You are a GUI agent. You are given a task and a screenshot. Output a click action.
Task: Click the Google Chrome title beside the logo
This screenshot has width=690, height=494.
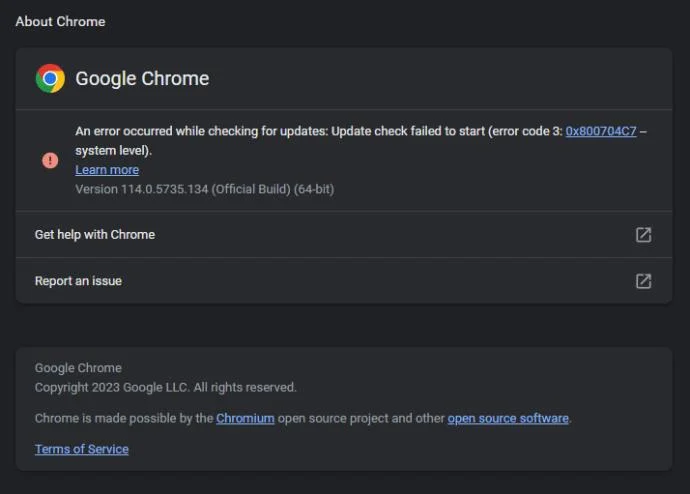(x=142, y=79)
